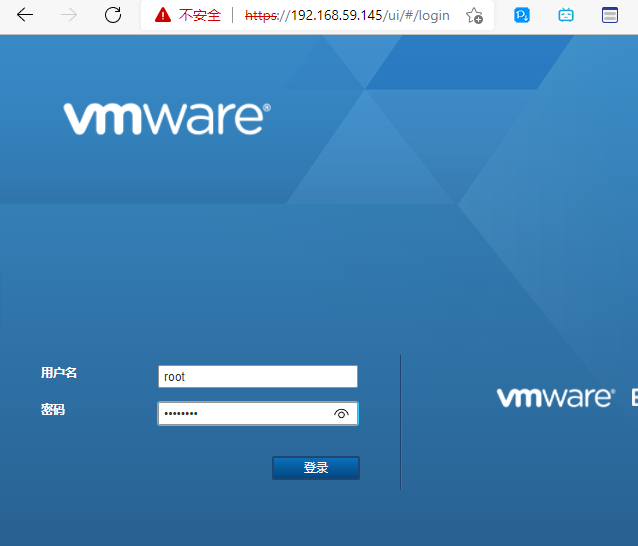Open the bilibili TV extension icon

click(566, 15)
